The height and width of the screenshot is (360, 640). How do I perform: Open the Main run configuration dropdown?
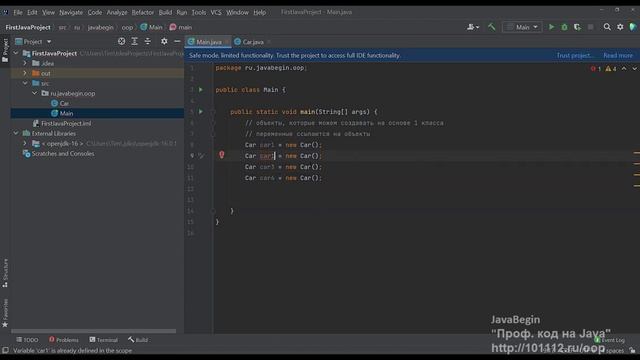(522, 27)
